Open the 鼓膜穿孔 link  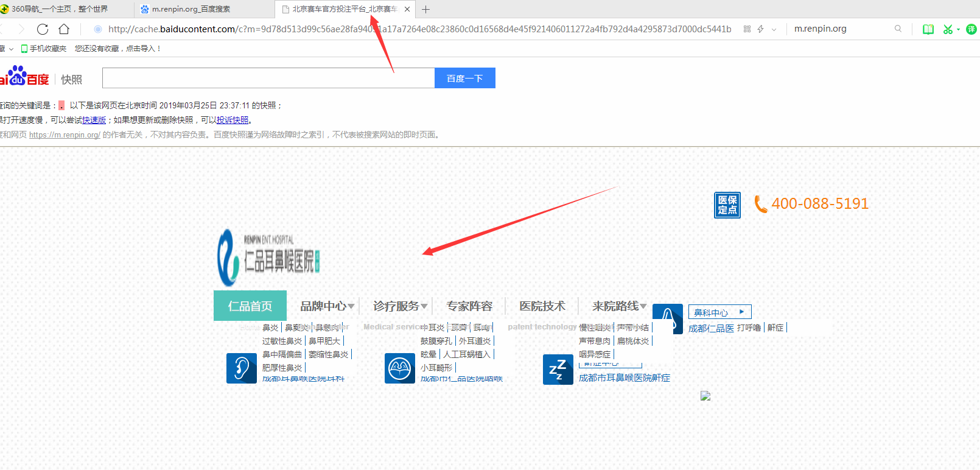[x=436, y=341]
